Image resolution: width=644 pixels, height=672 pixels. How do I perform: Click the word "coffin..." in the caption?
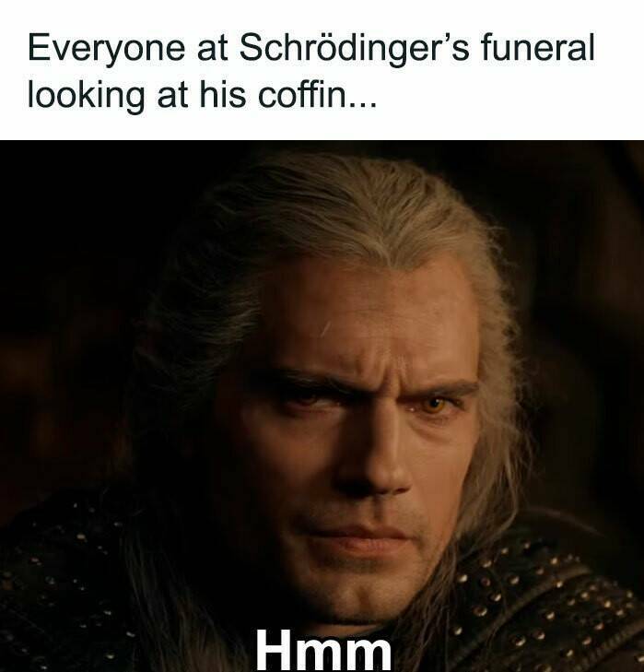pos(318,94)
